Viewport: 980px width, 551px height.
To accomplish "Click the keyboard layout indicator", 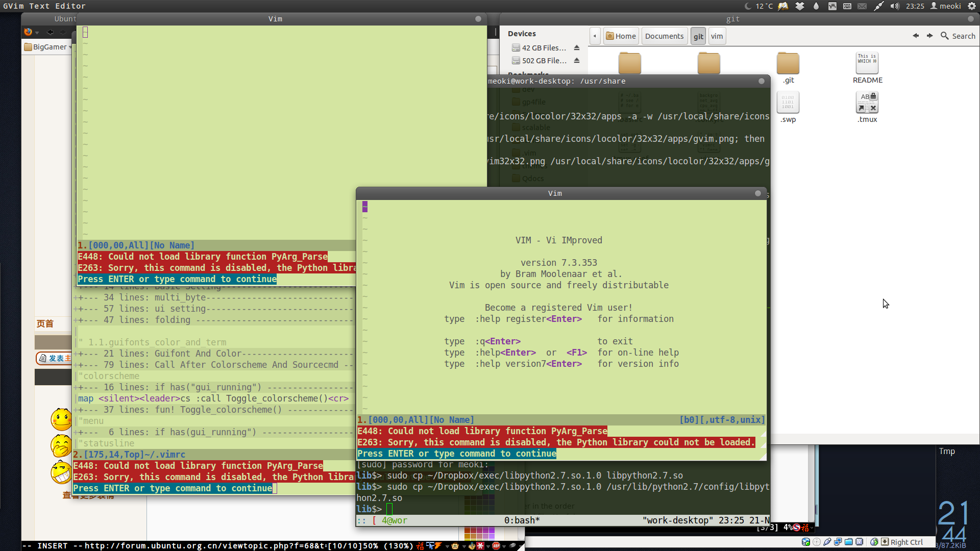I will [x=847, y=6].
